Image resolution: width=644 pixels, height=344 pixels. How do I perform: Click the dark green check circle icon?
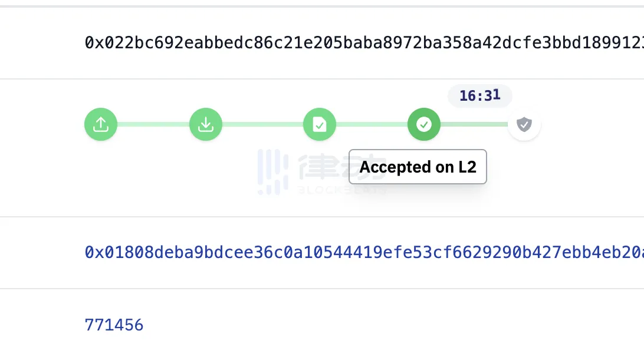point(423,124)
